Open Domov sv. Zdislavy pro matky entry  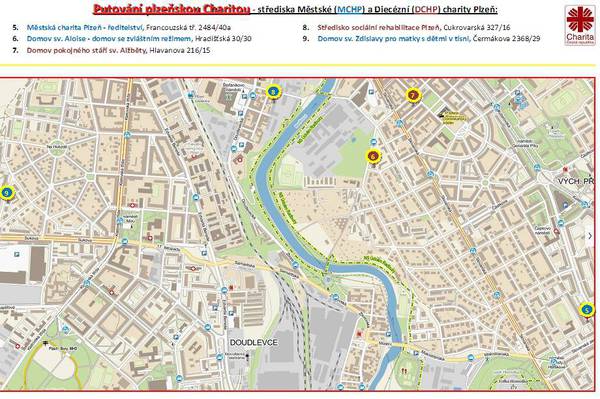(x=393, y=39)
